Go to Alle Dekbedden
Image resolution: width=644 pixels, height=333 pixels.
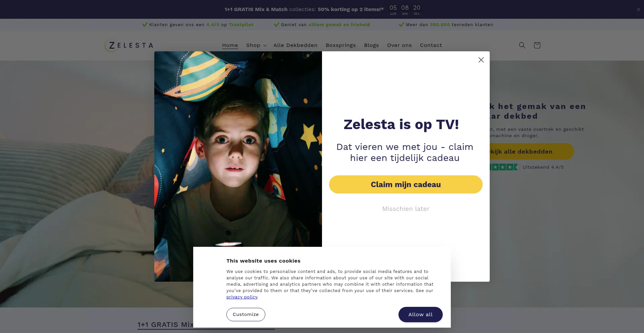tap(295, 45)
